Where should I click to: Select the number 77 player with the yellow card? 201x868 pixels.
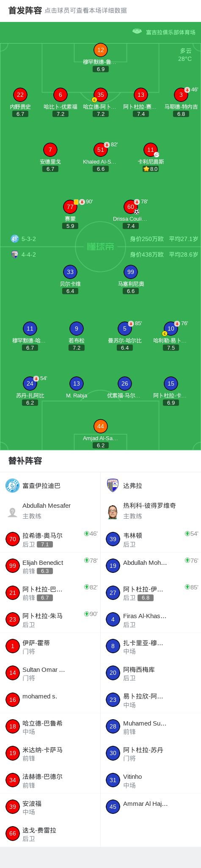click(70, 207)
